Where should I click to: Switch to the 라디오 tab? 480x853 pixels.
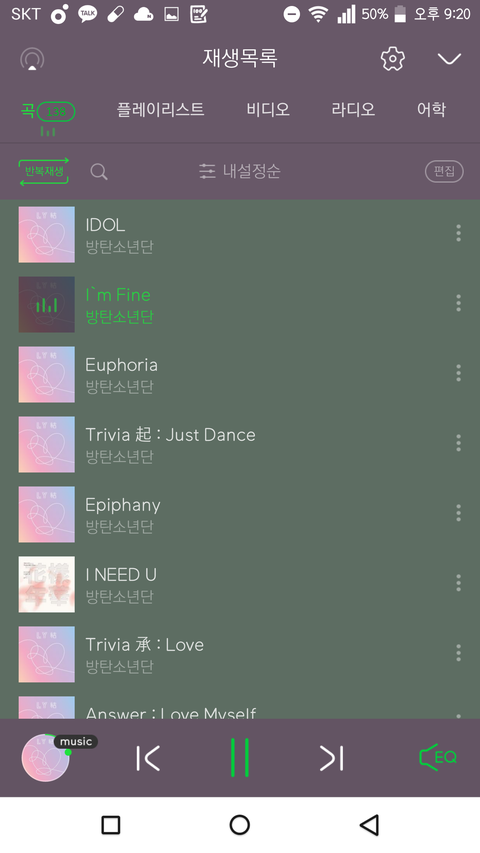353,109
